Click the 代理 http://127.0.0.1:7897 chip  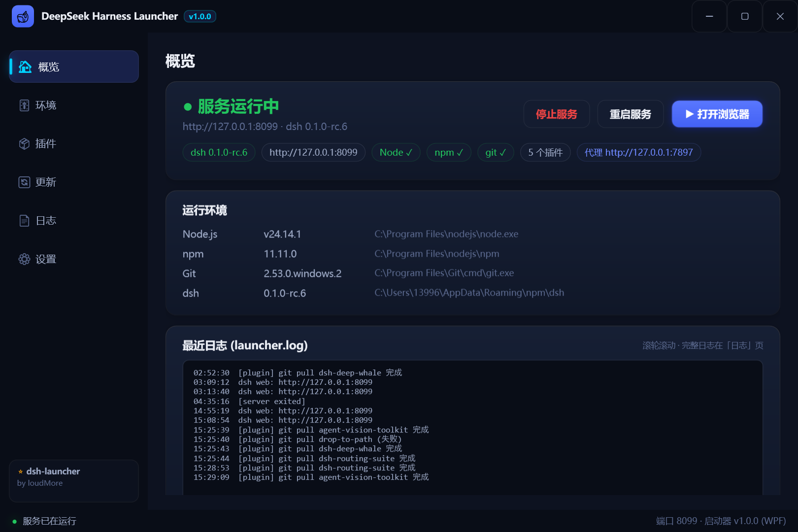point(639,152)
